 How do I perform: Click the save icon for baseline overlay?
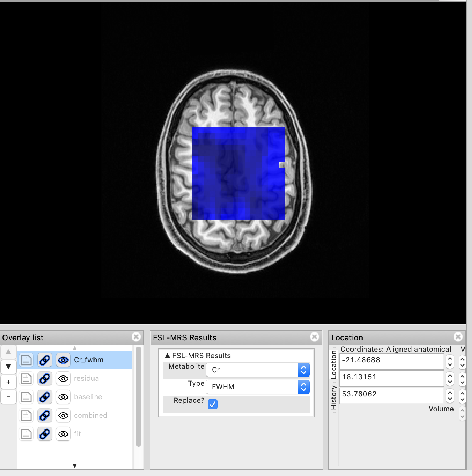click(x=26, y=397)
